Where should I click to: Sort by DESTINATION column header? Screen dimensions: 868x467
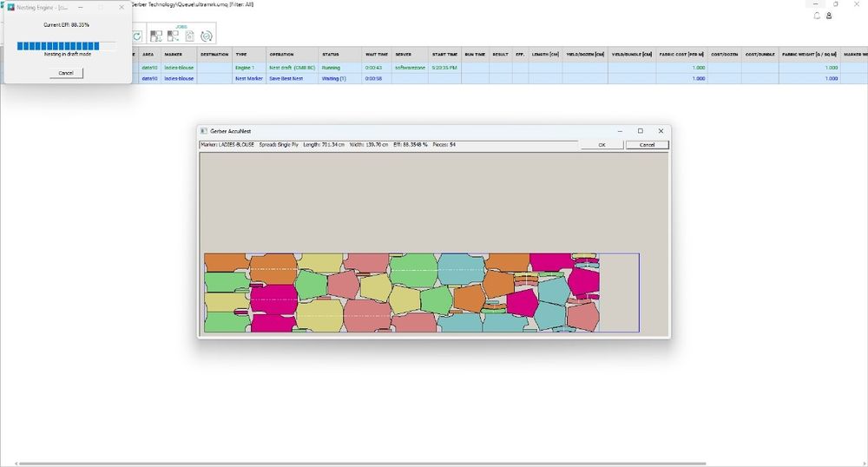pyautogui.click(x=214, y=54)
